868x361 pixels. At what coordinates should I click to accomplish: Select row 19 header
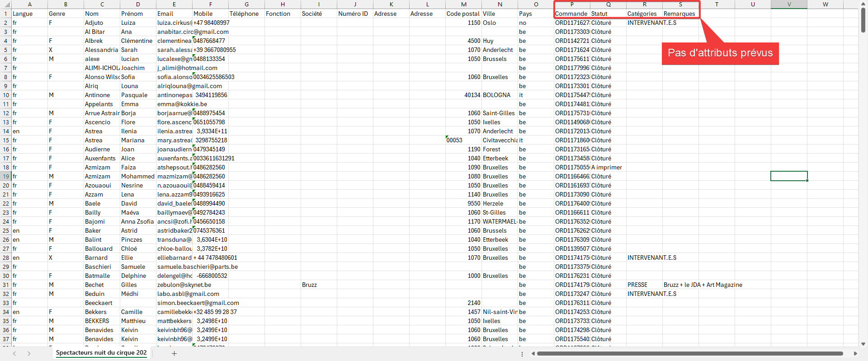[6, 176]
